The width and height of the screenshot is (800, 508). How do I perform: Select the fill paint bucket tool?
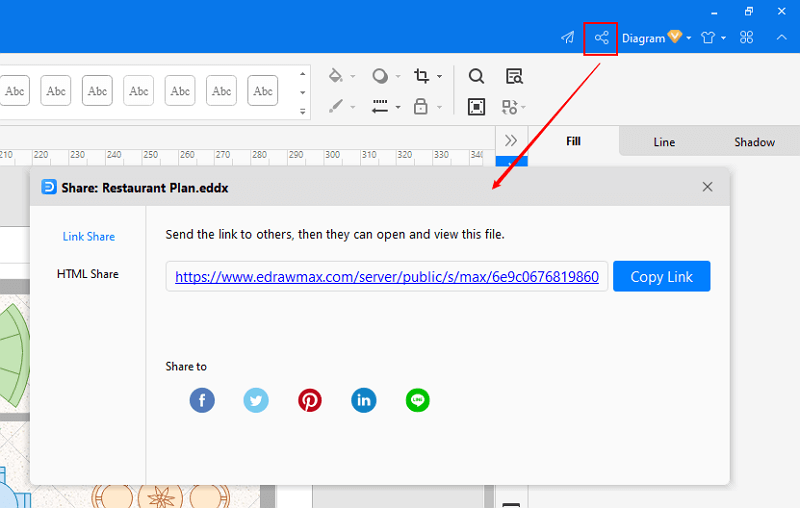pos(335,75)
